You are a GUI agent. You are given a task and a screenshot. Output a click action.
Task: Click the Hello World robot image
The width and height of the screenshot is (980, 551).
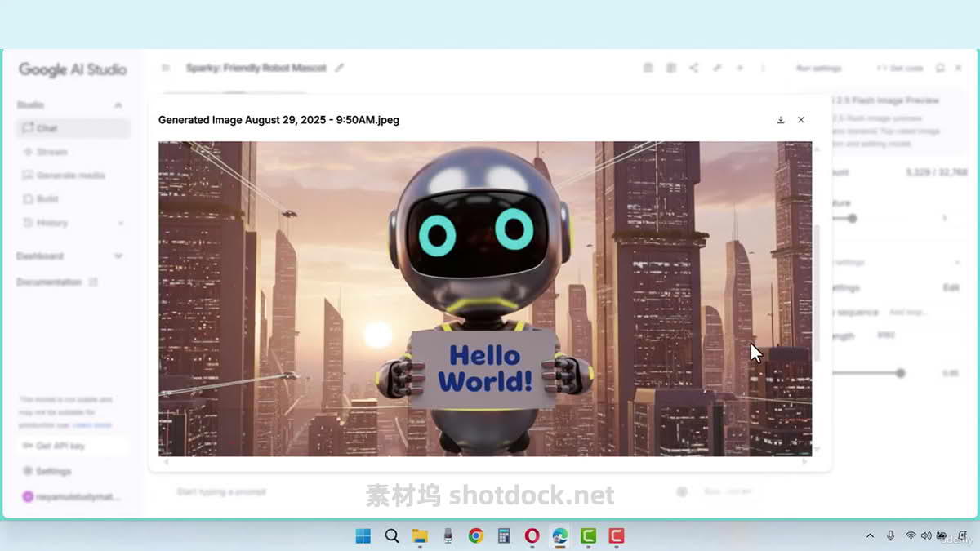485,298
